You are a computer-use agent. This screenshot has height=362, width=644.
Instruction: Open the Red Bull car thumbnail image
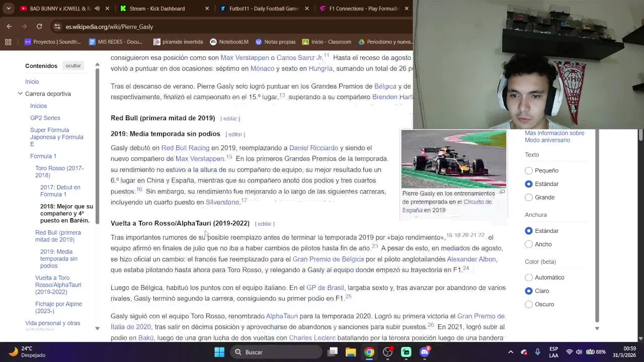pyautogui.click(x=454, y=159)
